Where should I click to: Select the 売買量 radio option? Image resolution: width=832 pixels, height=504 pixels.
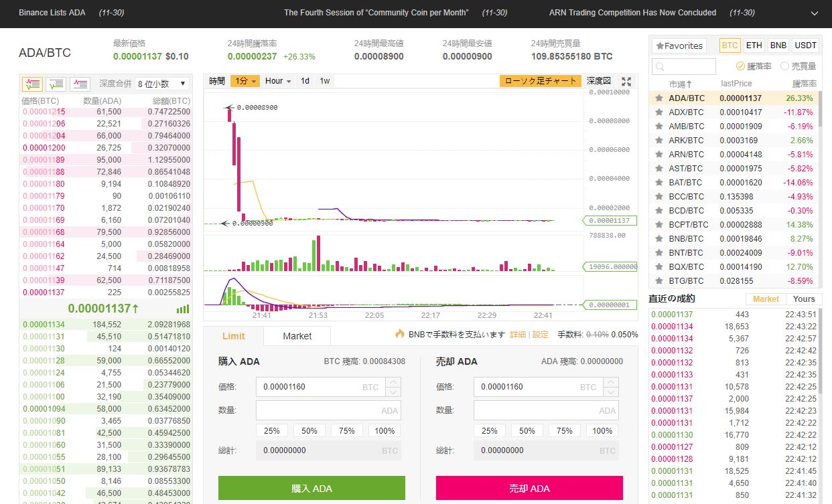(799, 66)
